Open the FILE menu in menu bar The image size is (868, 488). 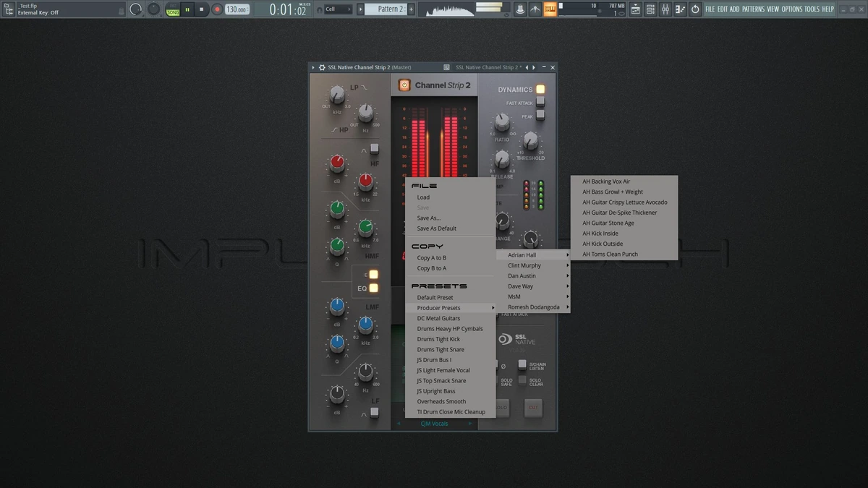[x=710, y=9]
